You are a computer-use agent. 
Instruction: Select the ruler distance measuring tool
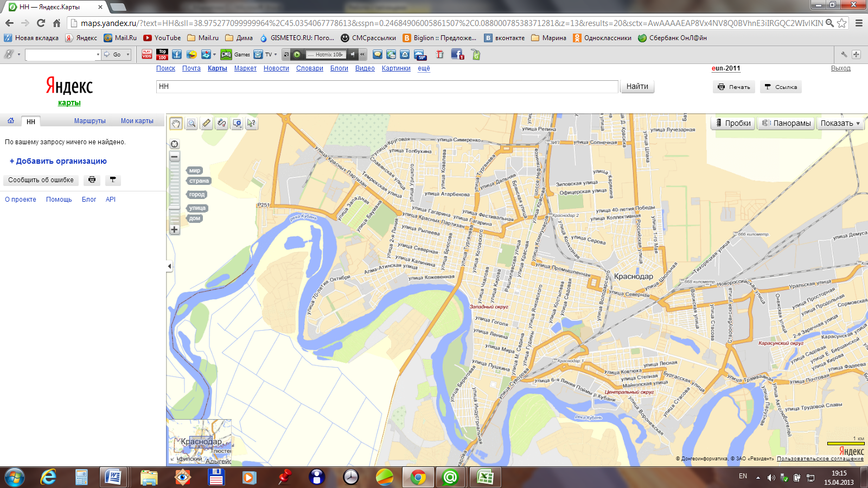(x=207, y=124)
